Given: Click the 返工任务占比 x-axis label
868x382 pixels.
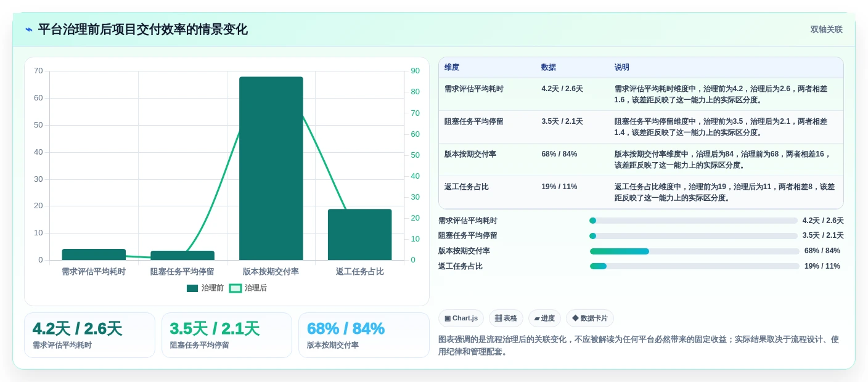Looking at the screenshot, I should coord(360,271).
